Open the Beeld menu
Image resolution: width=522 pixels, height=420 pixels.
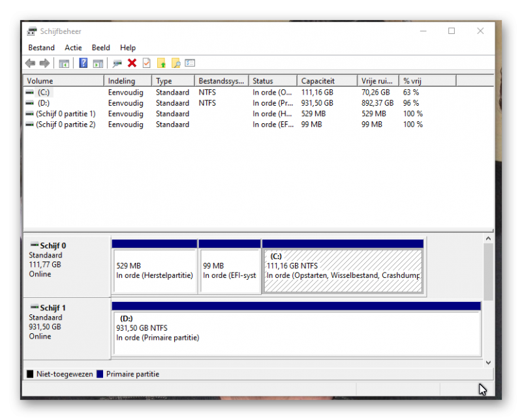click(x=100, y=48)
